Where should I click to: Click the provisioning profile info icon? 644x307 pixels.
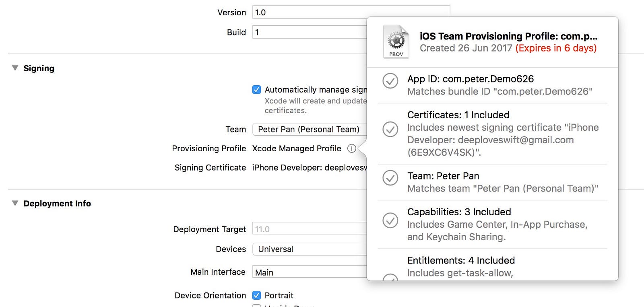point(351,148)
